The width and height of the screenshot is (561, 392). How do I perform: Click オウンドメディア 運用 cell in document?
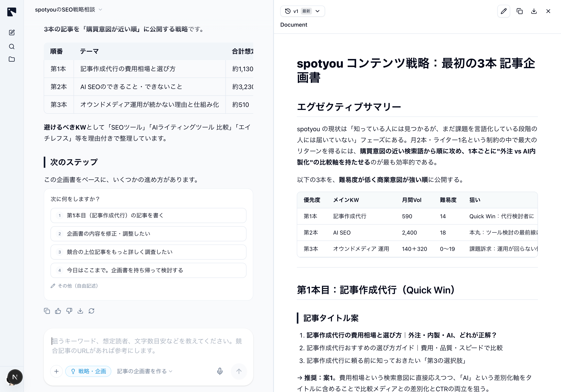pyautogui.click(x=361, y=249)
